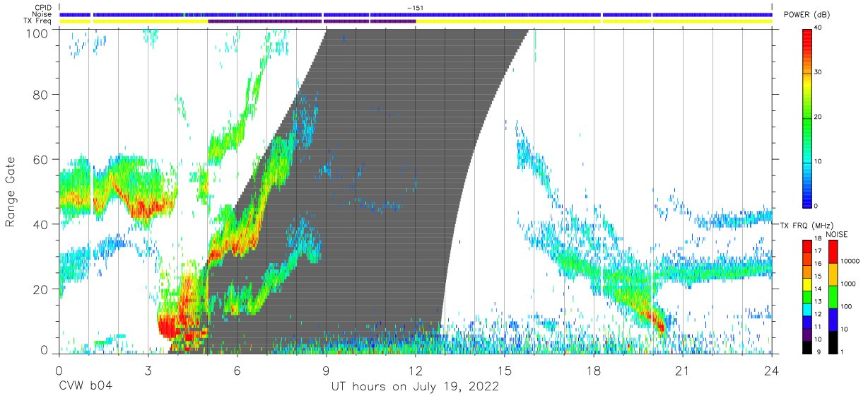Click the 'NOISE' legend label
Screen dimensions: 868x401
836,234
